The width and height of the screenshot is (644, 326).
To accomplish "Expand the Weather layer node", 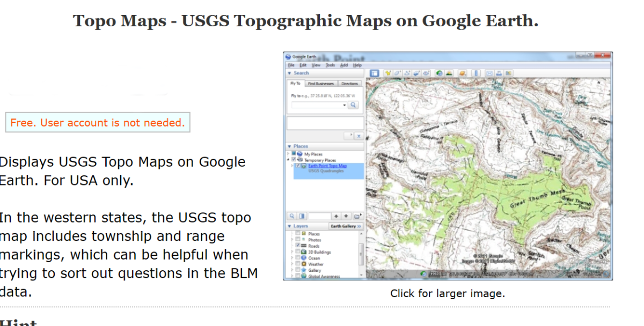I will (x=292, y=264).
